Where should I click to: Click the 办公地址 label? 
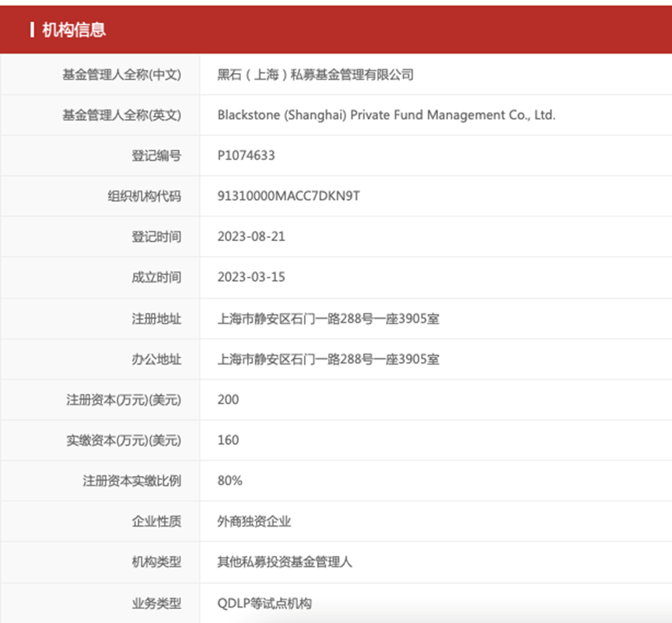(156, 359)
